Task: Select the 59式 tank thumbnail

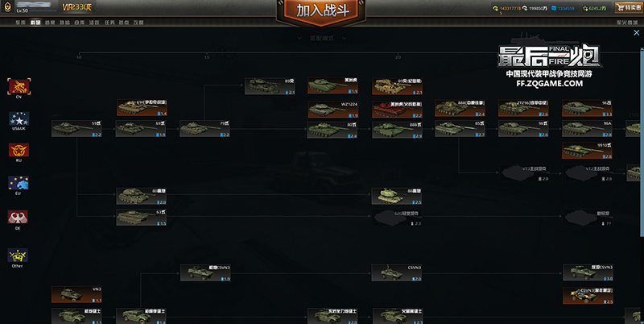Action: point(76,129)
